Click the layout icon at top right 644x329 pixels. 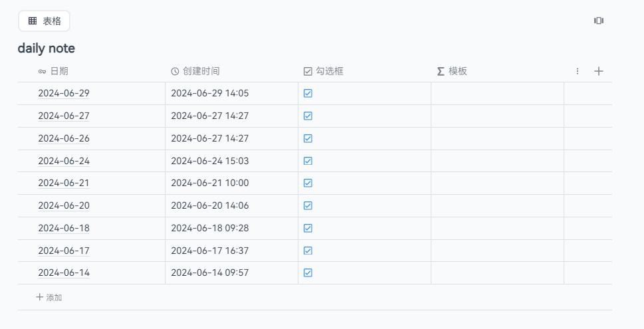[x=598, y=21]
